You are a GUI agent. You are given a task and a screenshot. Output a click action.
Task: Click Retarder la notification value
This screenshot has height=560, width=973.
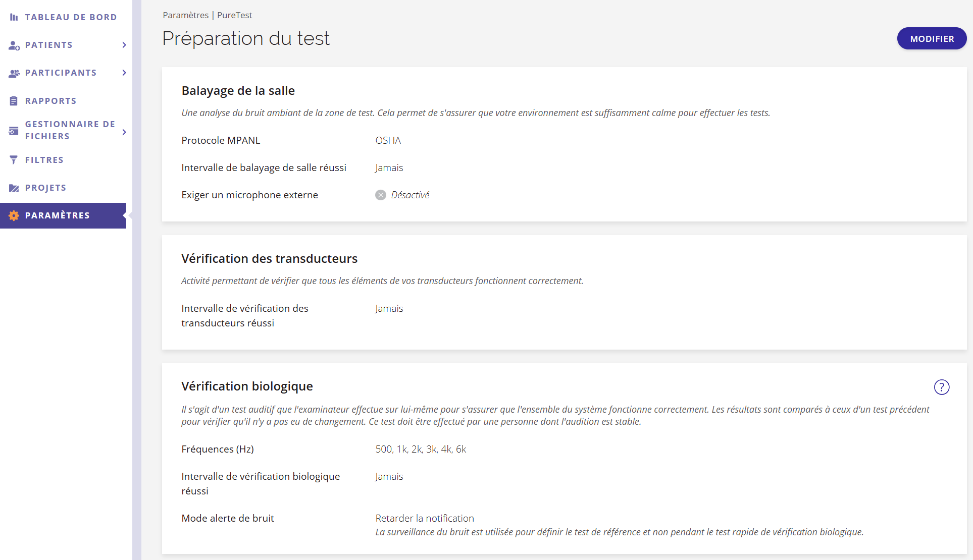click(425, 518)
